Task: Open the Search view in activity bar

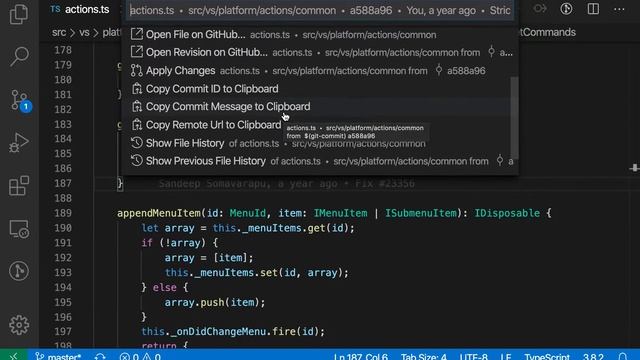Action: 19,57
